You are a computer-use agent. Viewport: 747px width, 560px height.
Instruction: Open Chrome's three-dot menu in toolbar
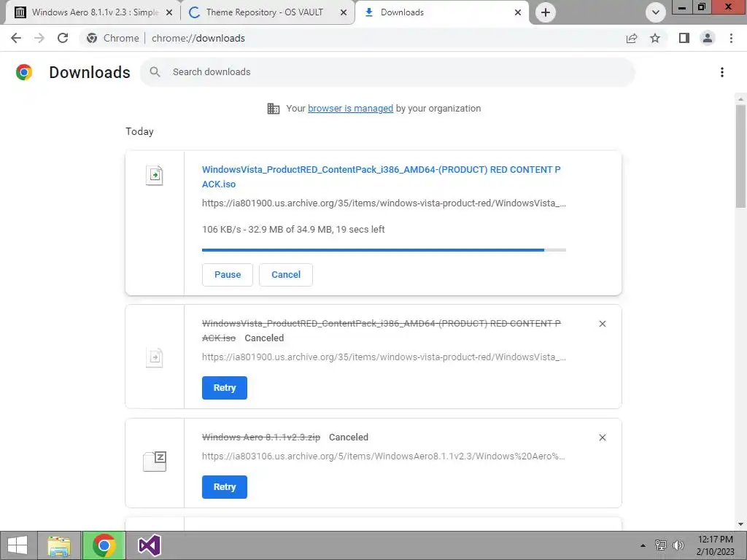point(731,38)
